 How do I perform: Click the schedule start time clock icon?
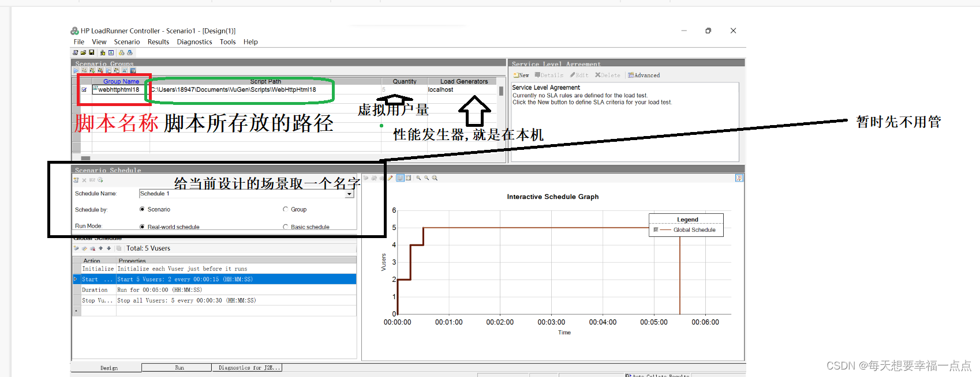click(100, 180)
